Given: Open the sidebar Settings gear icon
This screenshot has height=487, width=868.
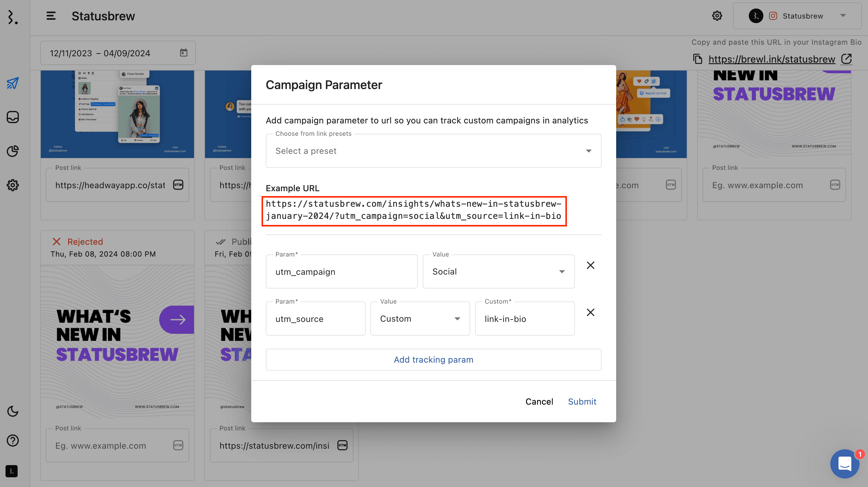Looking at the screenshot, I should click(12, 185).
